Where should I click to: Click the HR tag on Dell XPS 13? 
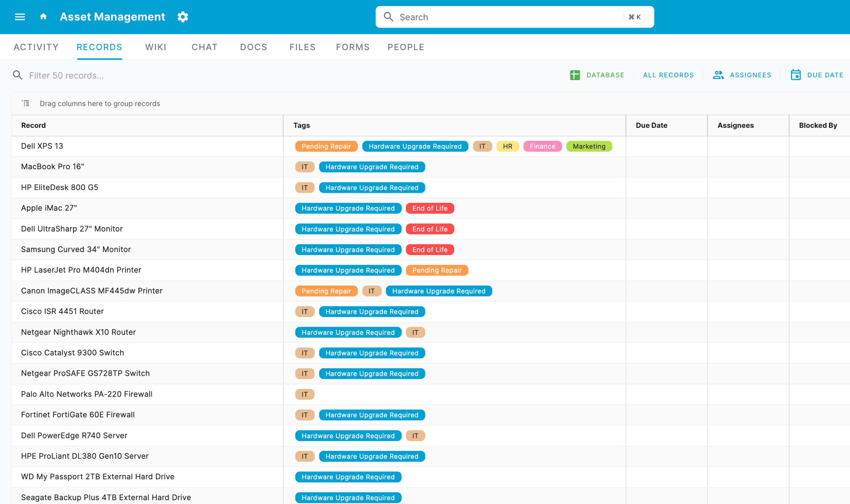coord(507,146)
